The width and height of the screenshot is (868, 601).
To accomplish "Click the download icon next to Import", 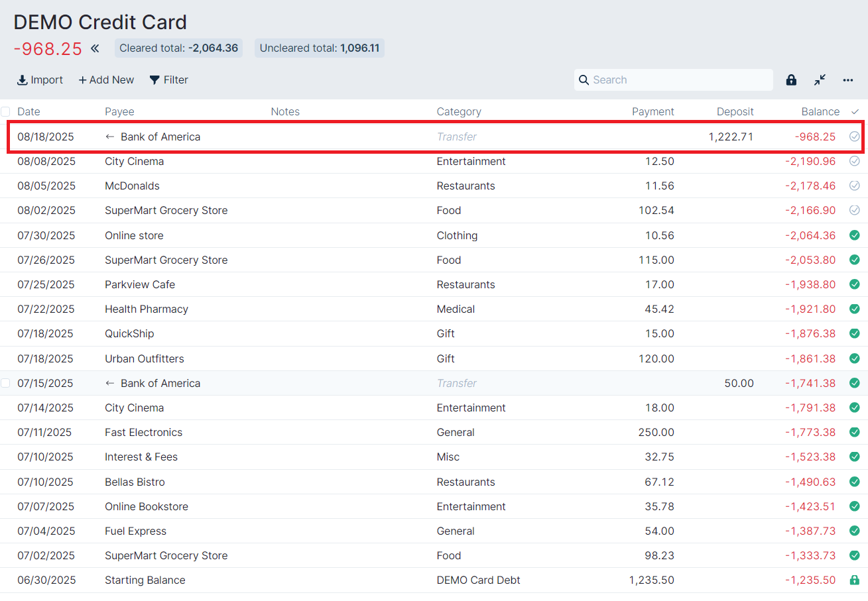I will tap(21, 80).
